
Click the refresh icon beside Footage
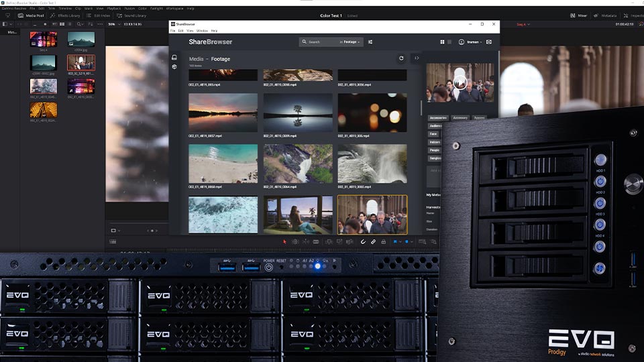pos(401,58)
